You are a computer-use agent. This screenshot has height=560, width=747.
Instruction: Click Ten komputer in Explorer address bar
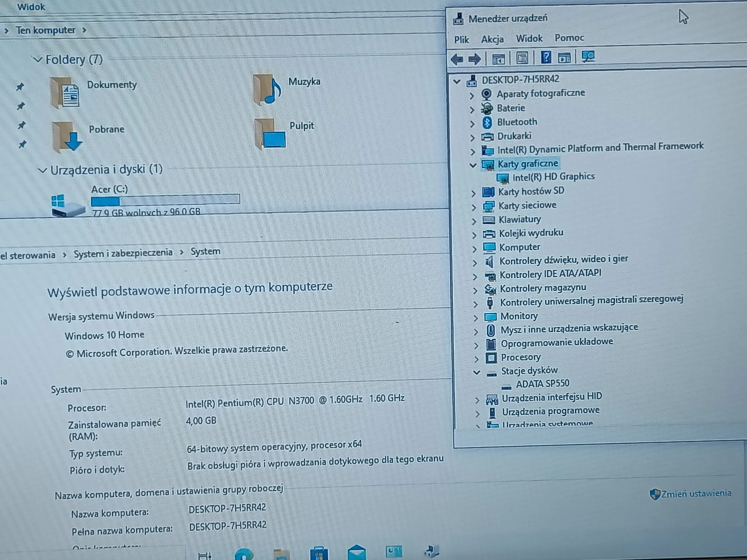46,30
